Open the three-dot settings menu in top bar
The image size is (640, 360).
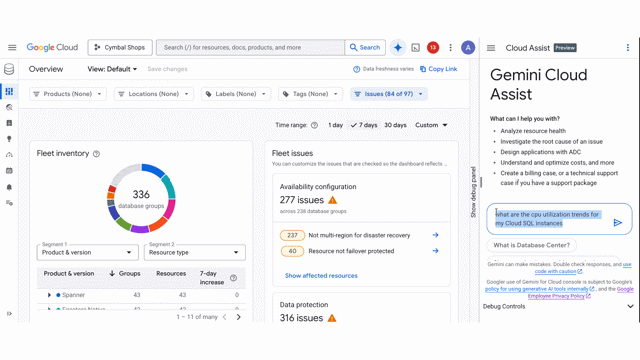coord(451,48)
